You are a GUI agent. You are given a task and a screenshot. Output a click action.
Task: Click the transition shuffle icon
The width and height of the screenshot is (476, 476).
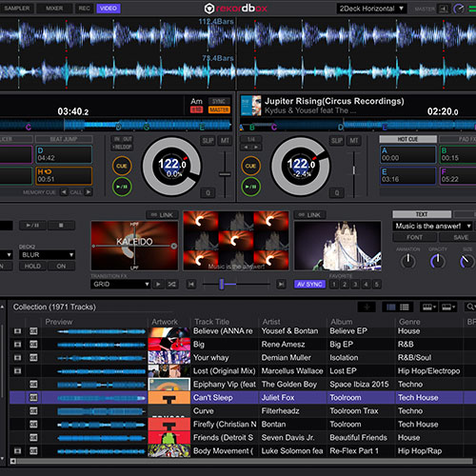172,284
